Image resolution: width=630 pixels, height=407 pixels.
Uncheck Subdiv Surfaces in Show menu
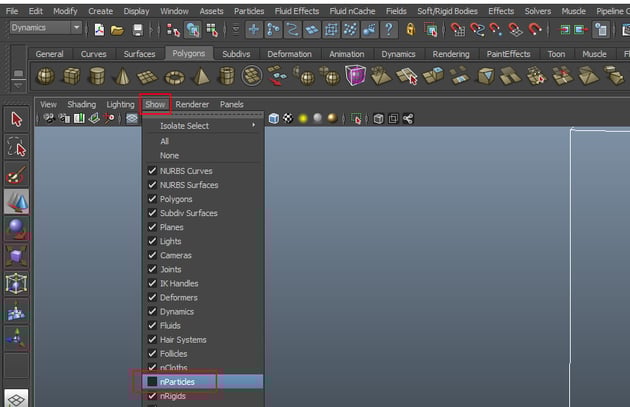pos(203,213)
